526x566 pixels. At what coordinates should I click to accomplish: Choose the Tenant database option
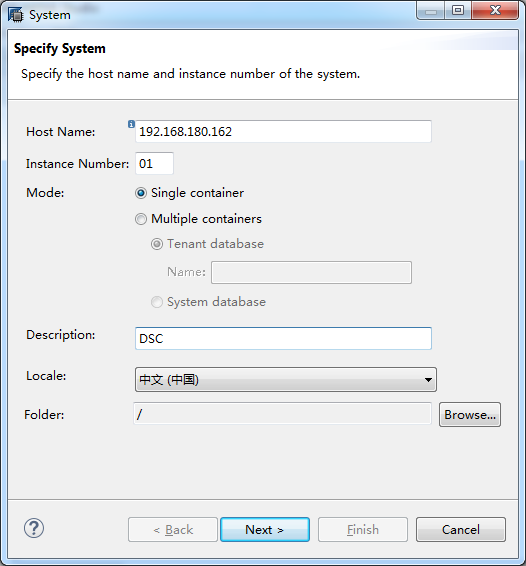[157, 244]
